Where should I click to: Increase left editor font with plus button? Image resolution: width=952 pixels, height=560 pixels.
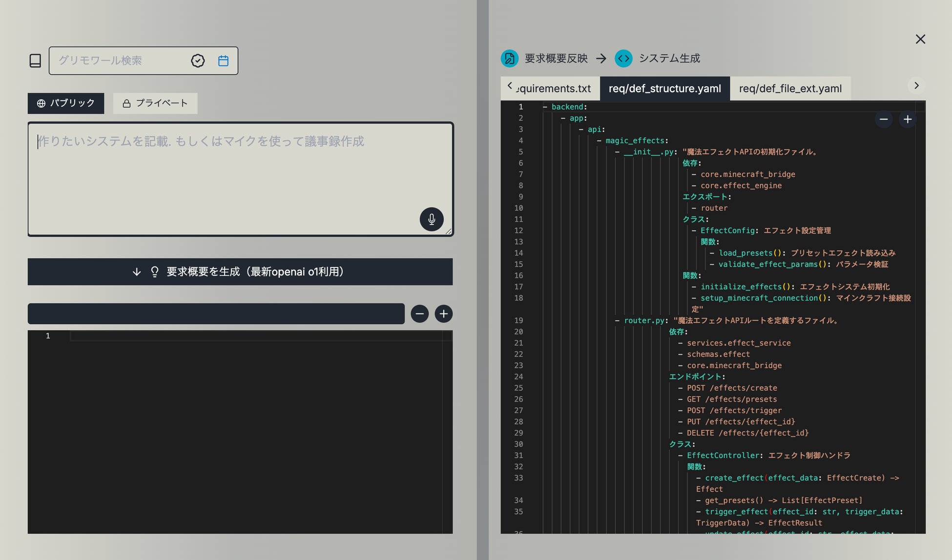443,314
